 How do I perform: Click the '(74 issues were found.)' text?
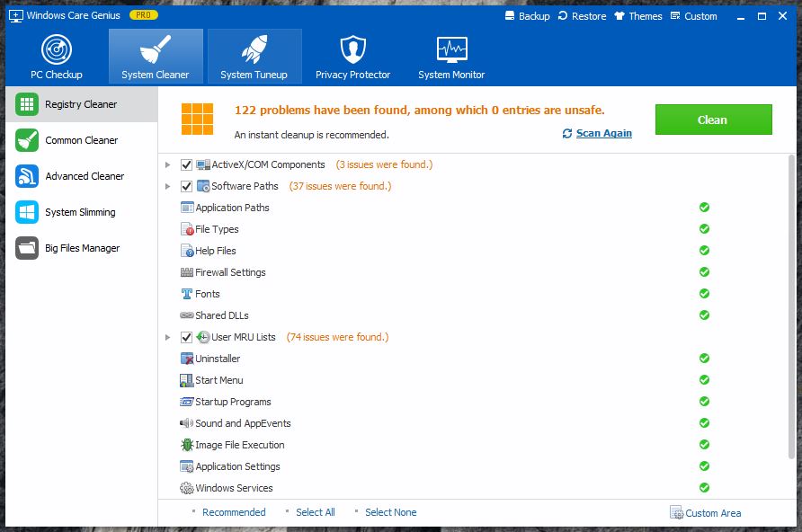337,337
